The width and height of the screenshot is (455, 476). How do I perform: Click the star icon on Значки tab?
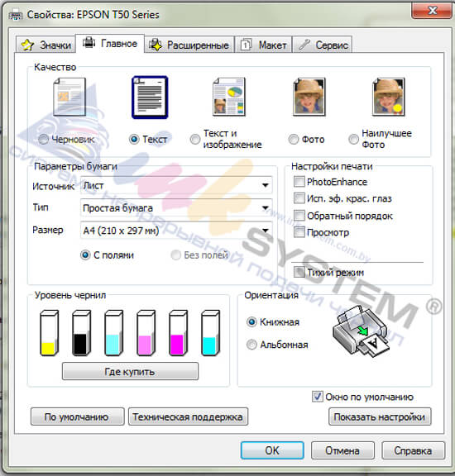coord(27,45)
